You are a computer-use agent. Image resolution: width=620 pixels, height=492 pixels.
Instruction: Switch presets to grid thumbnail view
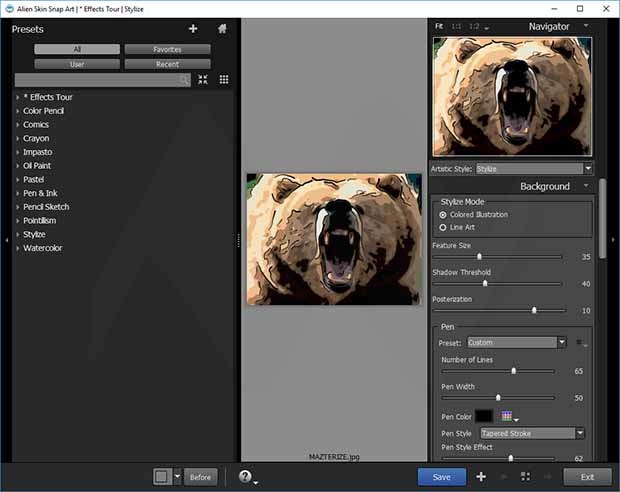224,79
